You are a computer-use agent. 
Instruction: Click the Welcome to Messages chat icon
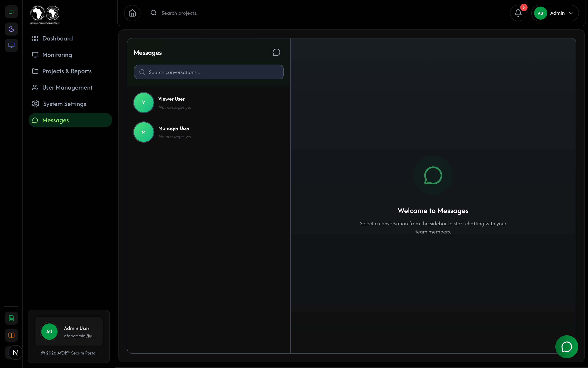[x=433, y=175]
